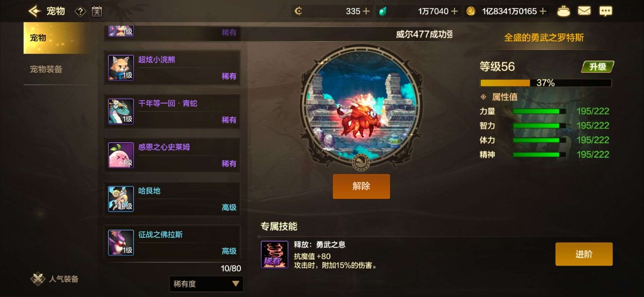Click the 进阶 advance button
644x297 pixels.
[584, 254]
